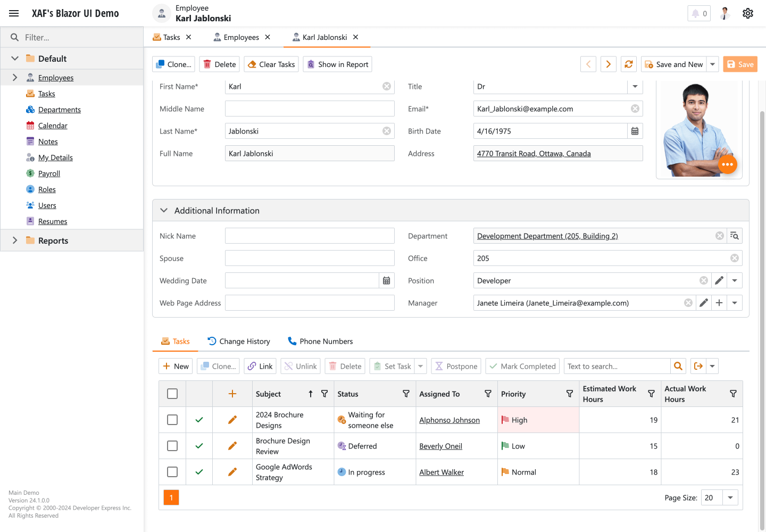Image resolution: width=766 pixels, height=532 pixels.
Task: Check the 2024 Brochure Designs row checkbox
Action: point(172,420)
